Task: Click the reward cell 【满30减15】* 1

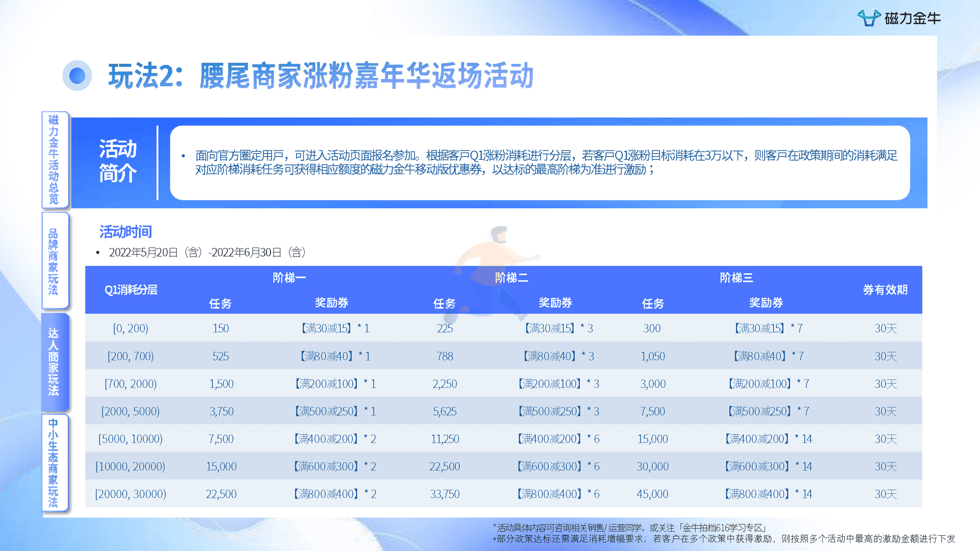Action: [334, 328]
